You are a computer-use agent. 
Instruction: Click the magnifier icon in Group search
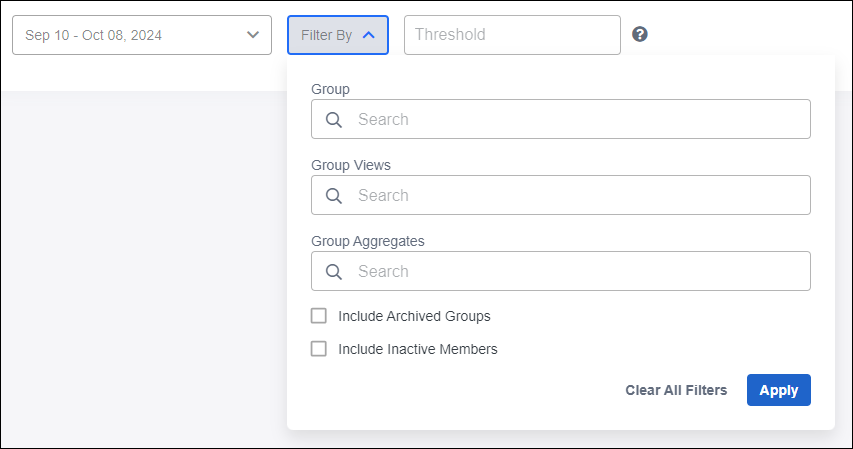[x=334, y=119]
